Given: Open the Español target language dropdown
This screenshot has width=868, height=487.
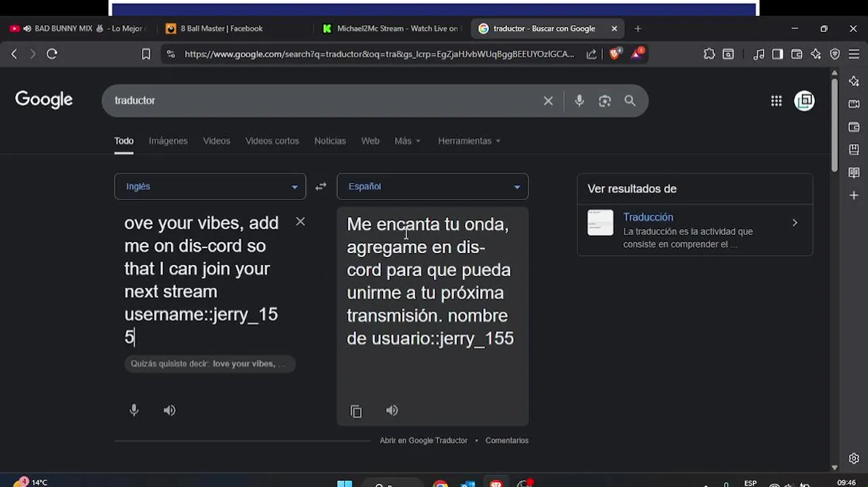Looking at the screenshot, I should (x=433, y=187).
